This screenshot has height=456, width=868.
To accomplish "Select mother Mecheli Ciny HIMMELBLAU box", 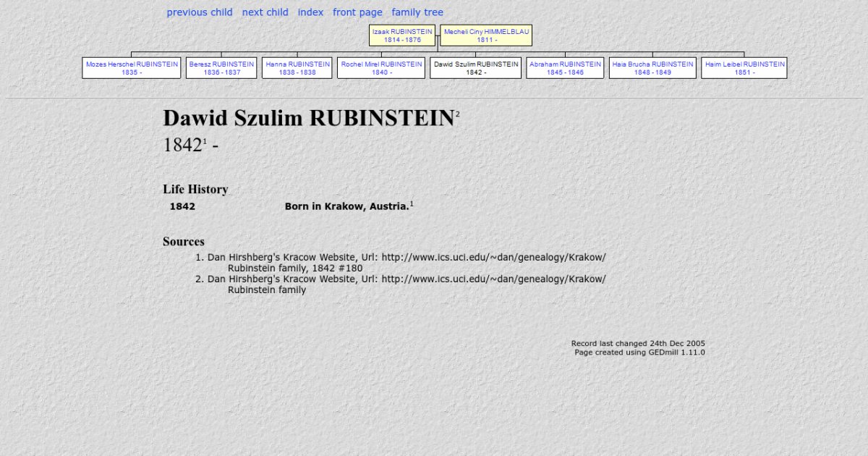I will pos(486,35).
